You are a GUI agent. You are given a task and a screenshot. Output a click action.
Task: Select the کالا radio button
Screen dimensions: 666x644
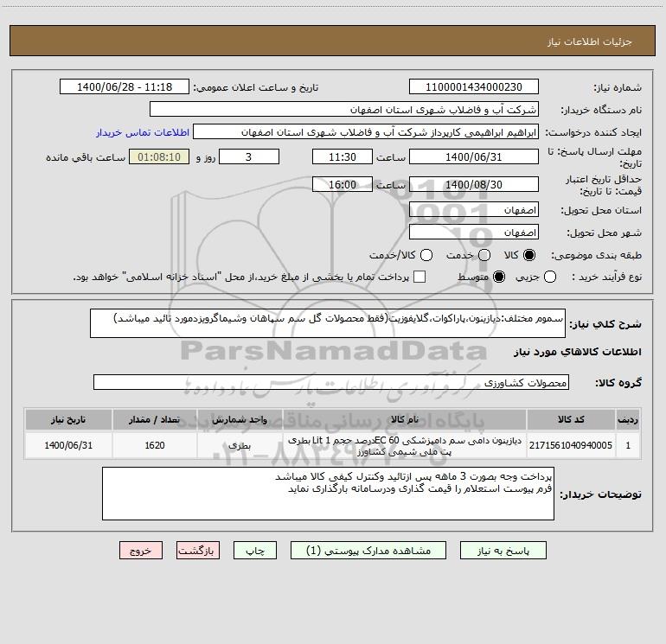pyautogui.click(x=528, y=255)
